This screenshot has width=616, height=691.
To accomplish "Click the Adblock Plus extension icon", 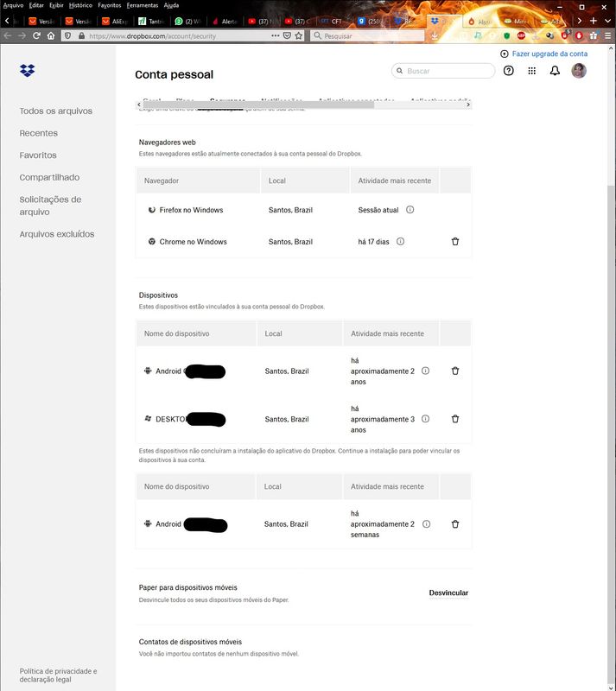I will [x=521, y=35].
